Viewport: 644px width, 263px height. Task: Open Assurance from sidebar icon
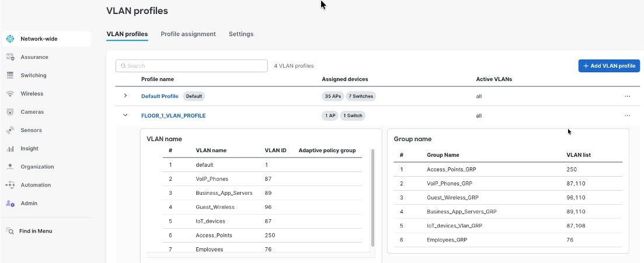[10, 57]
